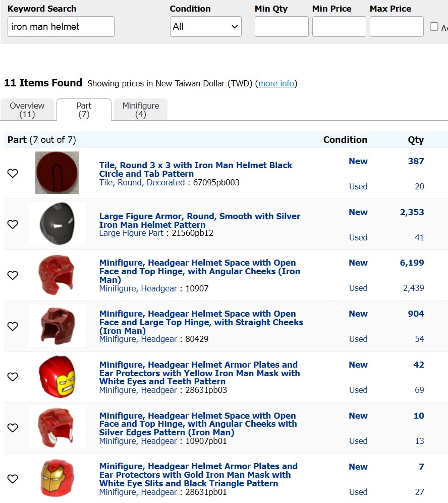This screenshot has width=448, height=503.
Task: Focus the Min Price field
Action: pyautogui.click(x=339, y=27)
